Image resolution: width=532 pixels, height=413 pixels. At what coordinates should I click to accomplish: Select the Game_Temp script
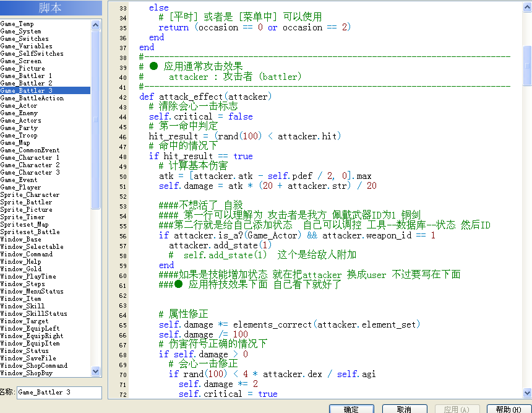(x=17, y=24)
